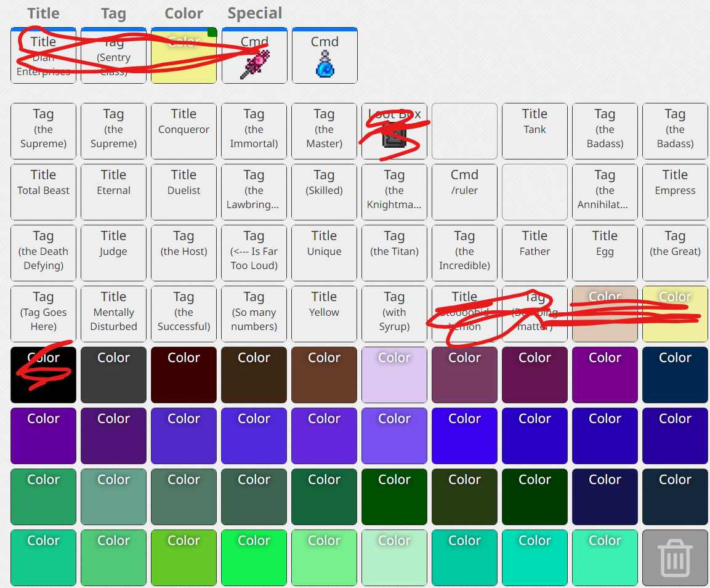This screenshot has width=710, height=588.
Task: Click the Special column heading
Action: pos(254,13)
